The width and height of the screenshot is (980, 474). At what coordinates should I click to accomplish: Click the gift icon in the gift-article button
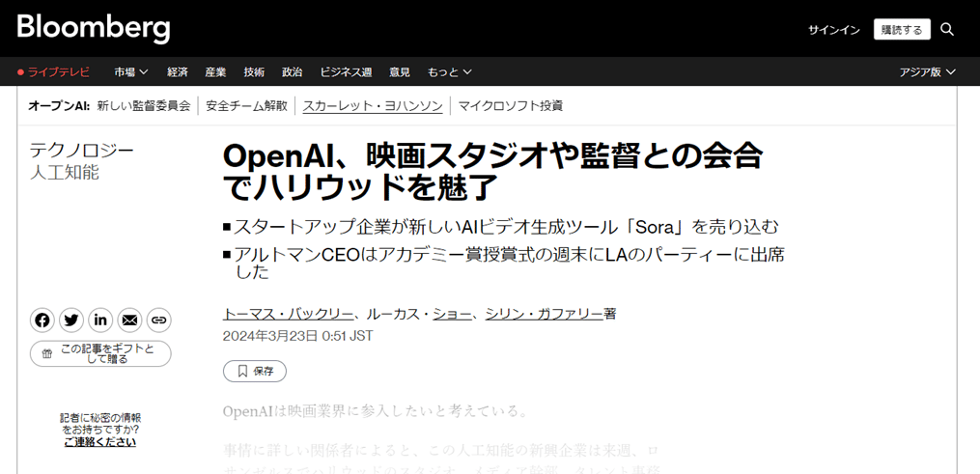click(x=47, y=354)
